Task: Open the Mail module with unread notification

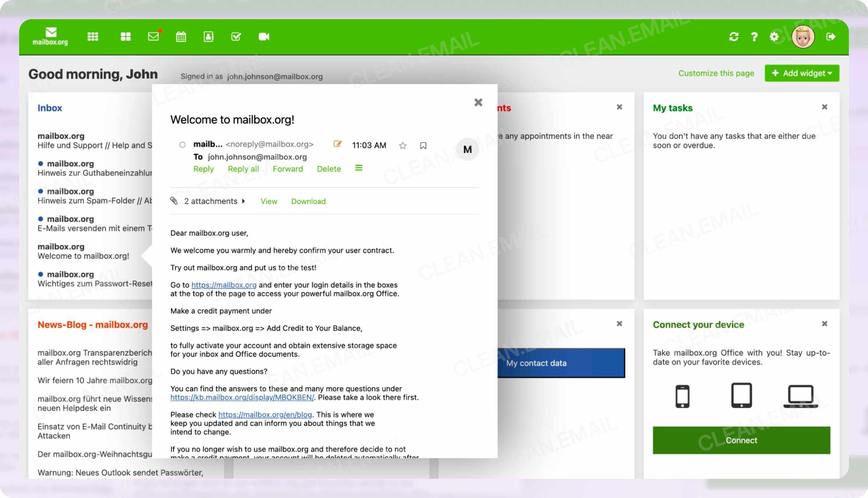Action: point(153,37)
